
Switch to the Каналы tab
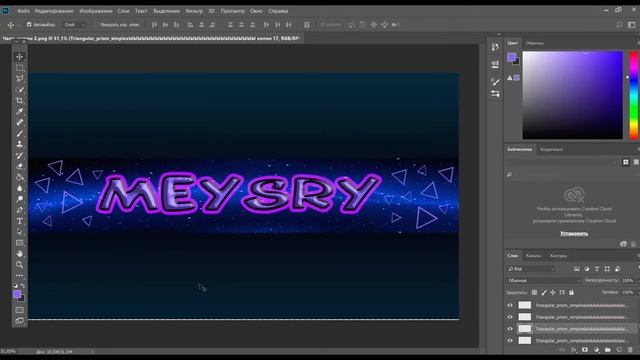[x=533, y=256]
